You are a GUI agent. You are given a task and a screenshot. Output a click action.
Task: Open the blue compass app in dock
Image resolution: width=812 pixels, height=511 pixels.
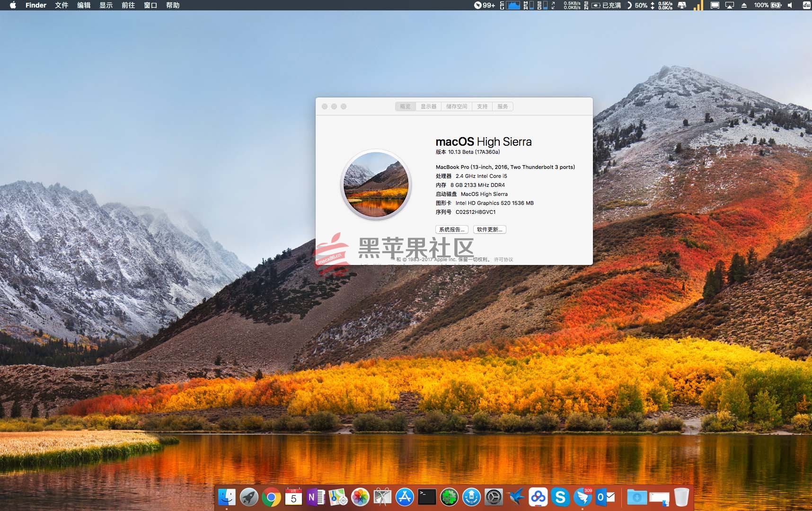tap(471, 497)
